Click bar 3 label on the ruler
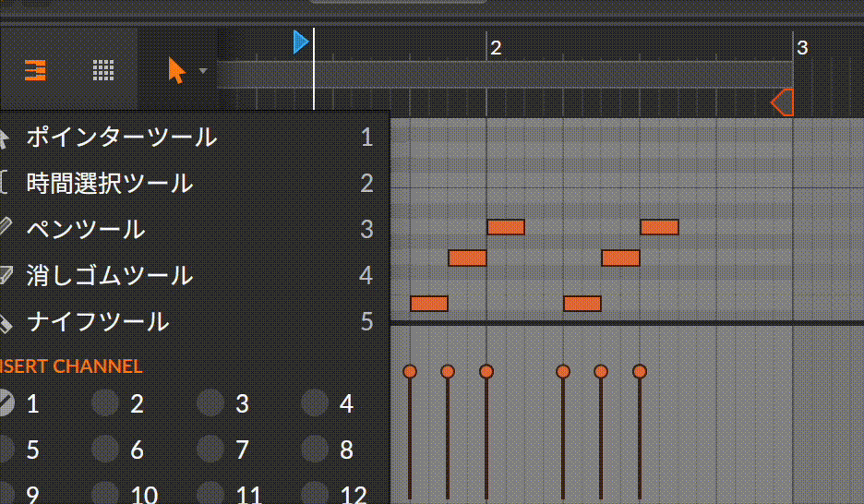This screenshot has width=864, height=504. point(802,48)
